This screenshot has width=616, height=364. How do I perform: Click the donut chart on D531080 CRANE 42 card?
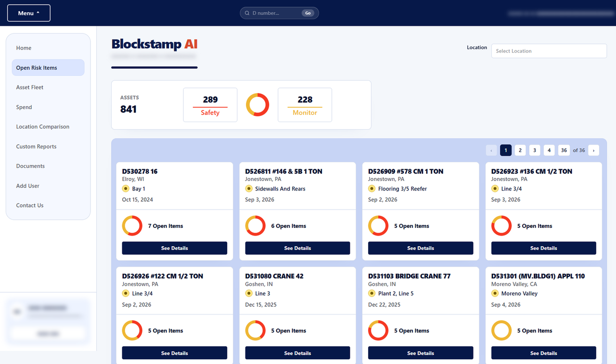tap(255, 331)
